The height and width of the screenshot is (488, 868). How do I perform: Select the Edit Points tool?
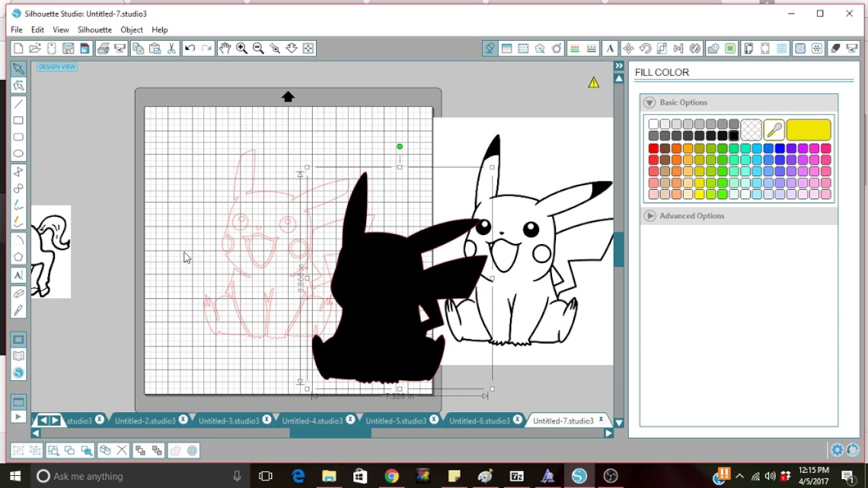(18, 85)
